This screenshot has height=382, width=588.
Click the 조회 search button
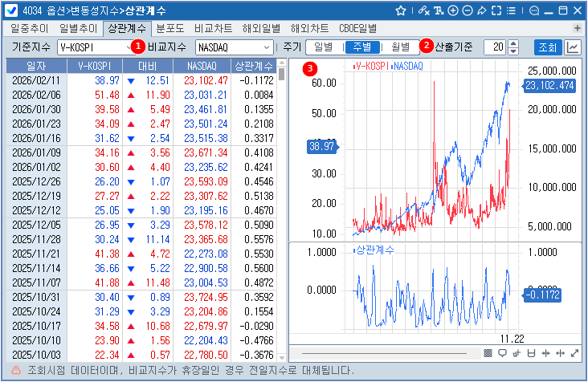point(546,47)
